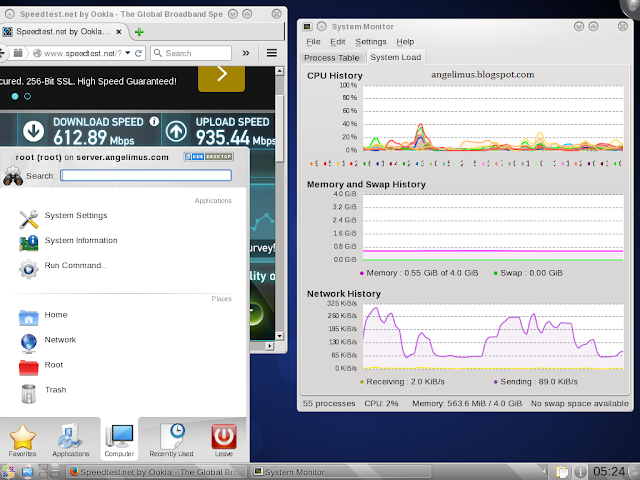Open the Settings menu in System Monitor

[x=371, y=42]
